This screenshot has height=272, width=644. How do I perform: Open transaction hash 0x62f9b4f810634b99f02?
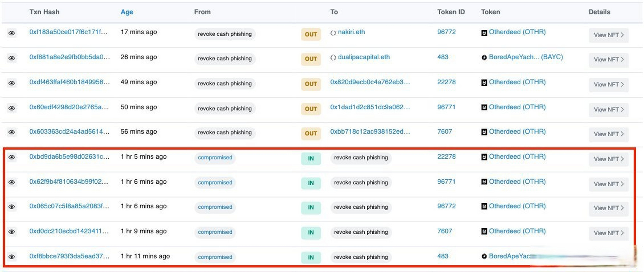click(x=69, y=181)
